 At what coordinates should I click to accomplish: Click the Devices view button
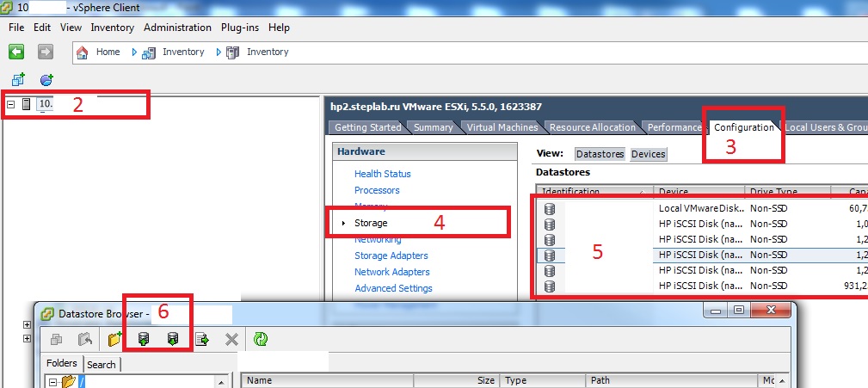(649, 154)
